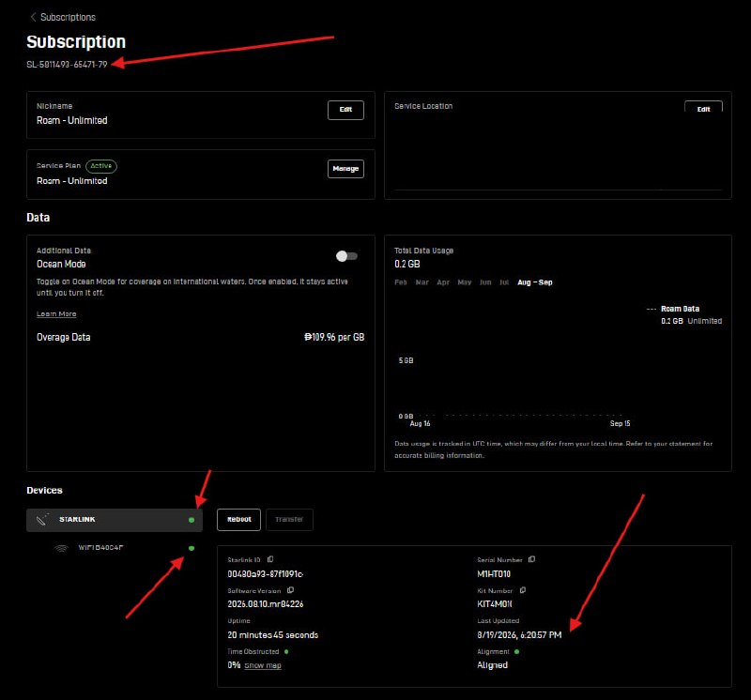Select the Aug – Sep usage period
The image size is (751, 700).
tap(535, 282)
